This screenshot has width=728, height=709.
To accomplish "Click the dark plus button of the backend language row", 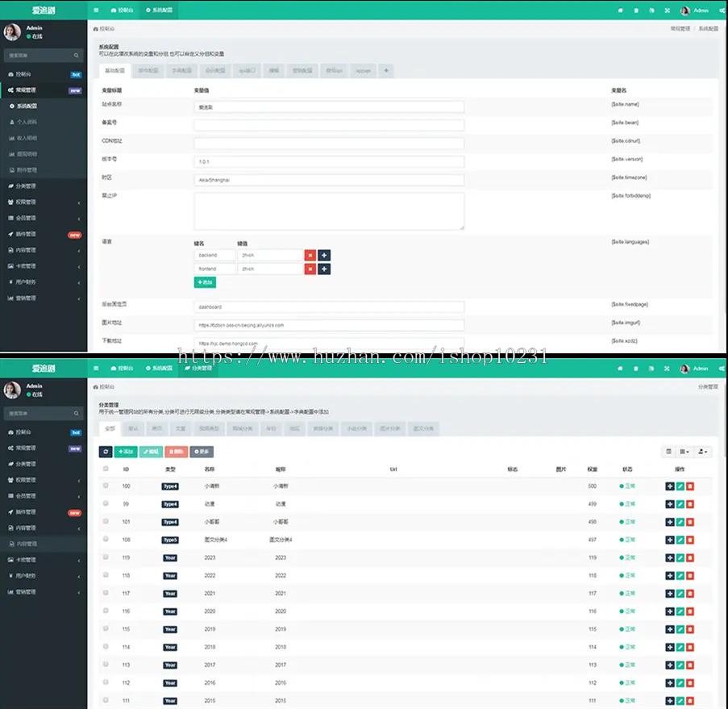I will pyautogui.click(x=324, y=255).
